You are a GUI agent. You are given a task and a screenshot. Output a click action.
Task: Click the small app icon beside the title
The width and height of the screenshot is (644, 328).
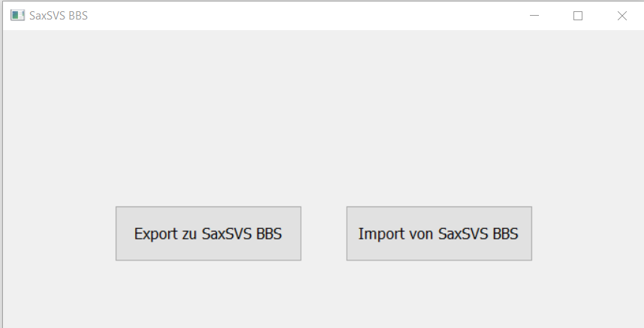click(x=17, y=16)
